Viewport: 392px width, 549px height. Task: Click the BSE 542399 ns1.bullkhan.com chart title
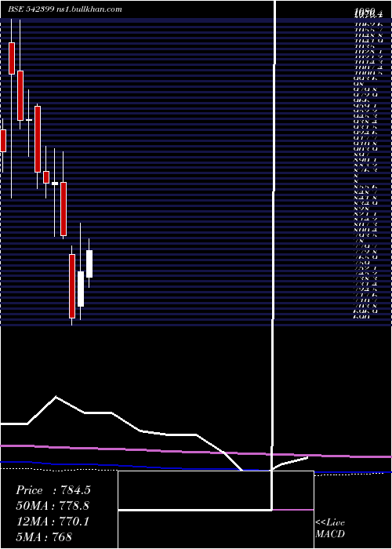(65, 9)
